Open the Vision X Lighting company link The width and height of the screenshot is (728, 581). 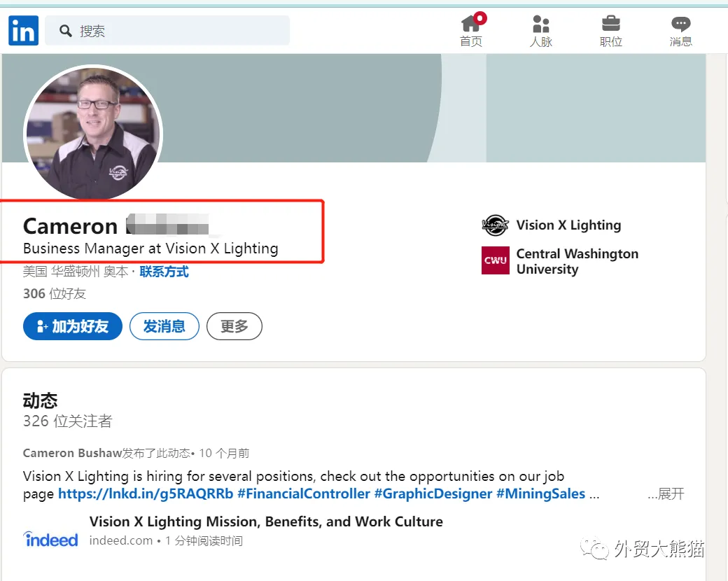568,225
